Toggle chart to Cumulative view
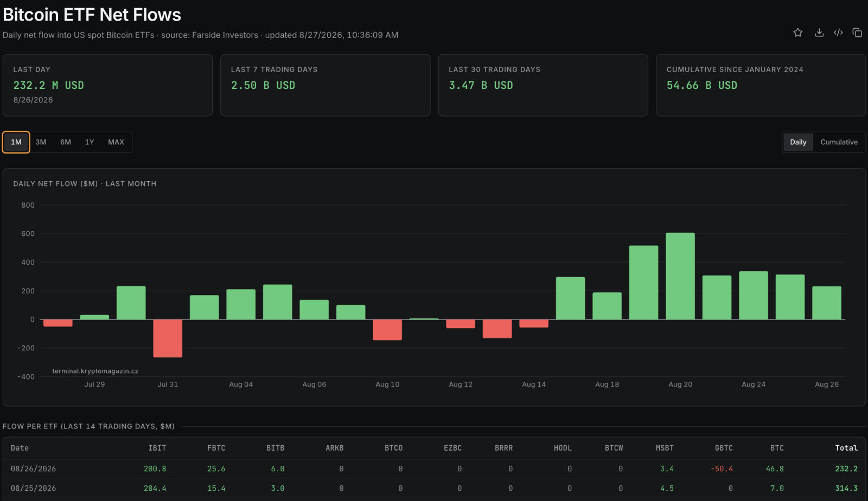Image resolution: width=868 pixels, height=501 pixels. 839,142
